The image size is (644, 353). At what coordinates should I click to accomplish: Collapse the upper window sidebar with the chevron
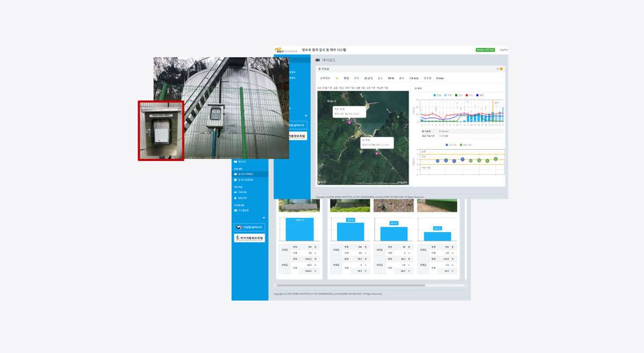306,115
